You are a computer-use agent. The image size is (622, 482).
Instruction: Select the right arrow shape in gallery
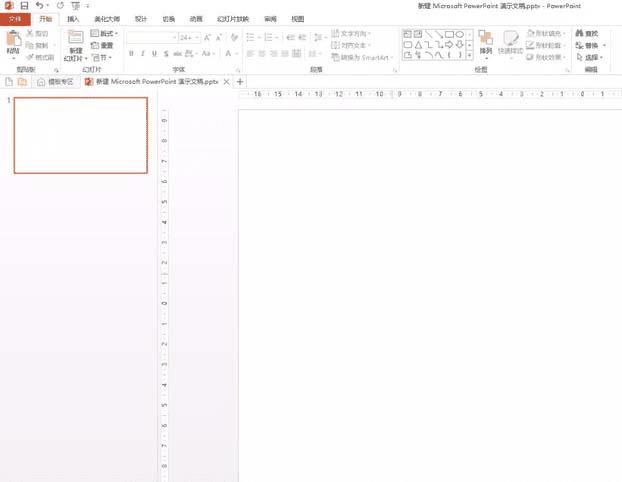click(449, 45)
